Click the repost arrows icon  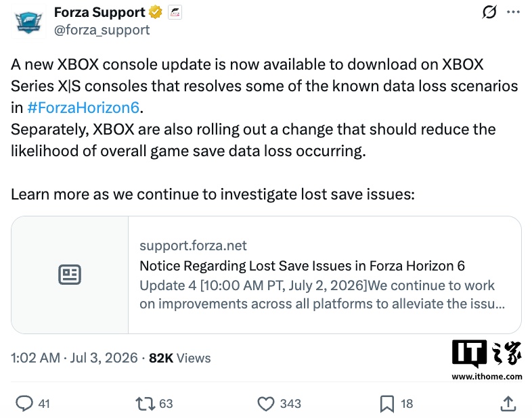coord(146,404)
